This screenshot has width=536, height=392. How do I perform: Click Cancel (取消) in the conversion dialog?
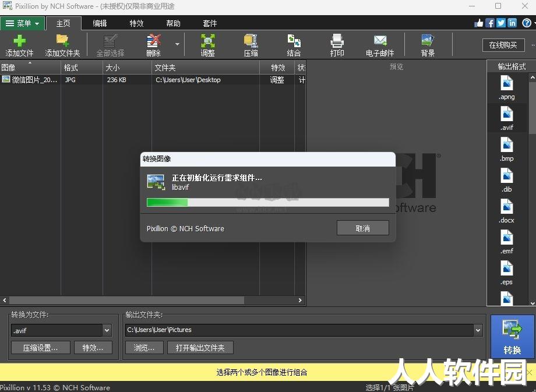[363, 228]
